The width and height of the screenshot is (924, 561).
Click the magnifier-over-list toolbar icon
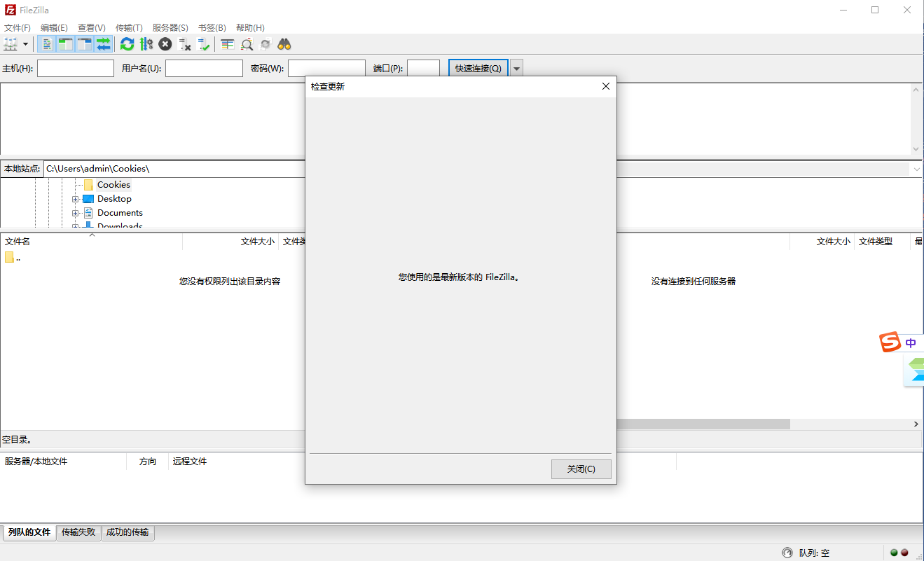pos(247,44)
